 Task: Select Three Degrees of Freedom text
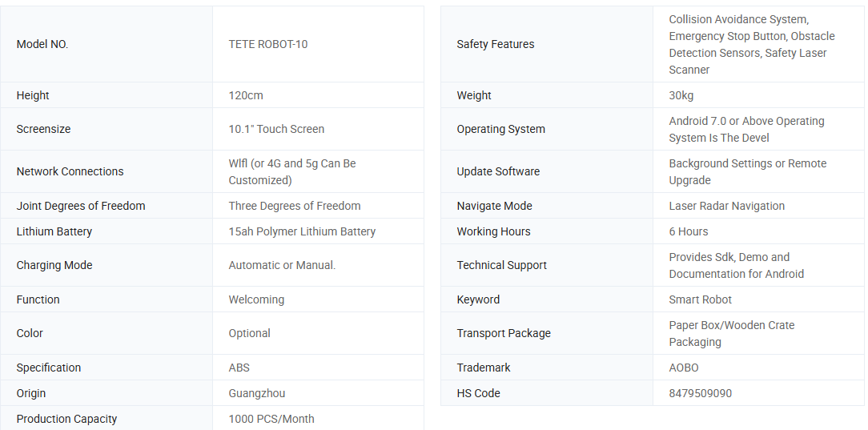pos(295,206)
